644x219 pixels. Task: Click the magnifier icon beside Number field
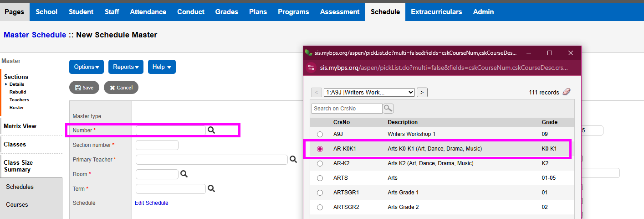[211, 130]
